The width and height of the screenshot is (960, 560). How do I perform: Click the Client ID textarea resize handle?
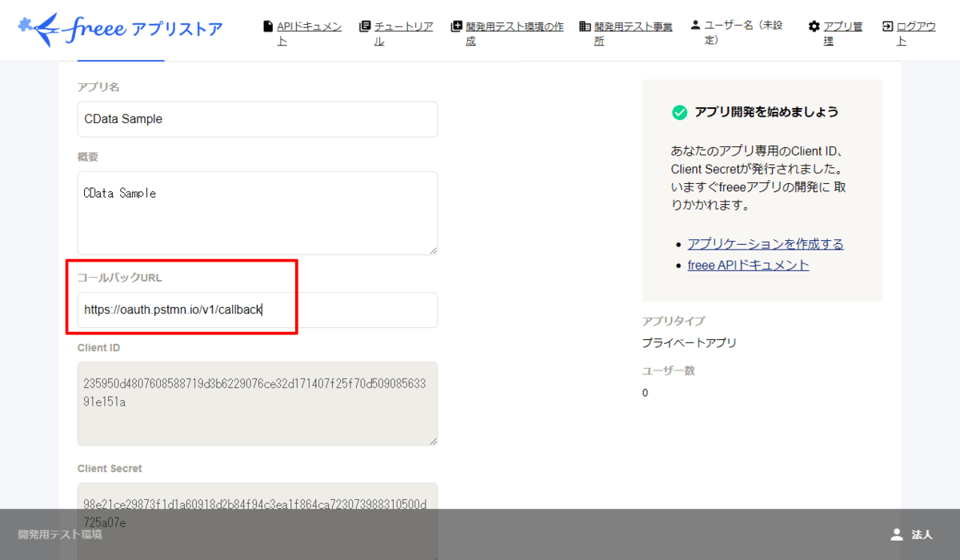coord(433,441)
